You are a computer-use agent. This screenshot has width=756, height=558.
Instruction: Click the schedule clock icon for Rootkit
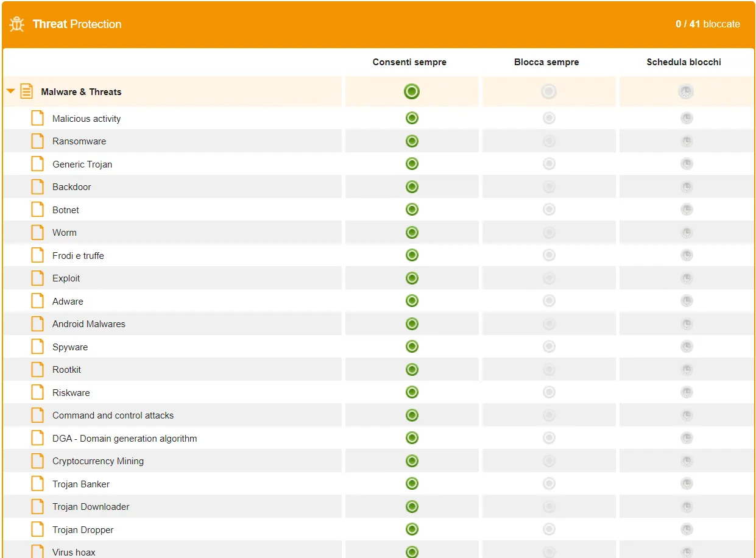tap(687, 370)
